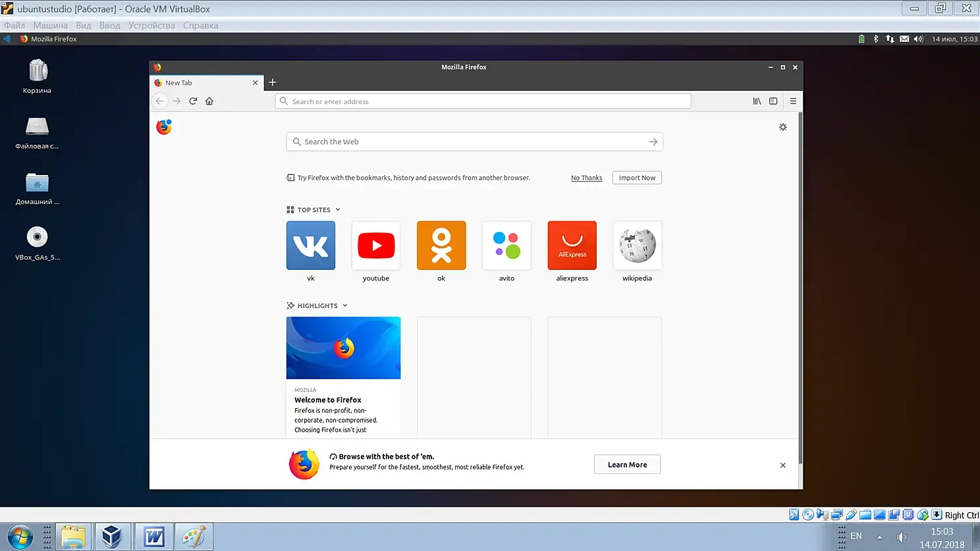This screenshot has height=551, width=980.
Task: Open the Файл menu
Action: click(14, 26)
